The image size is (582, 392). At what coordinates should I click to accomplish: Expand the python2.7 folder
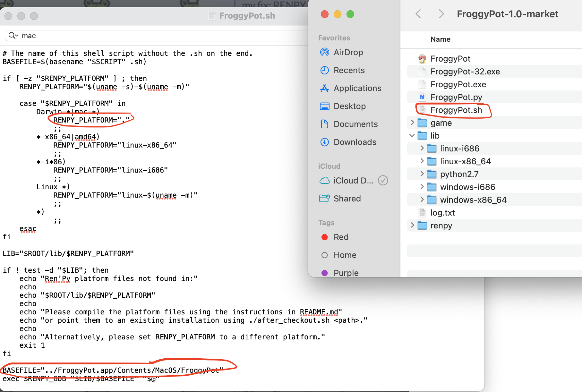point(422,174)
